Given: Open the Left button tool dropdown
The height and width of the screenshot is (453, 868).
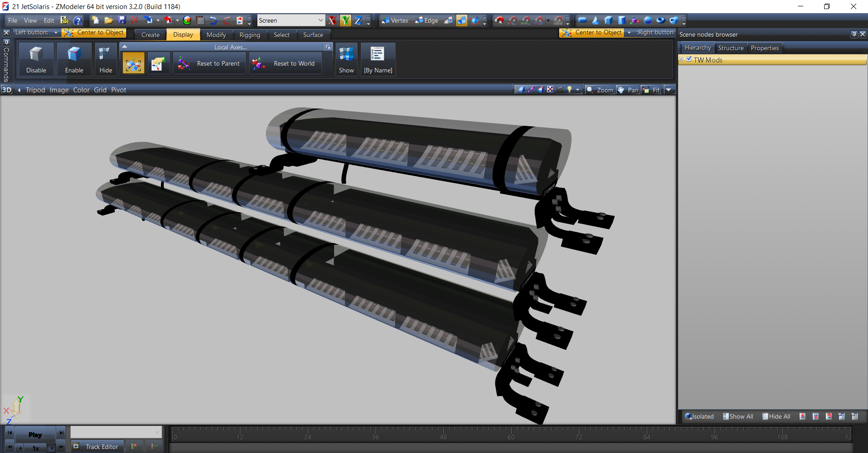Looking at the screenshot, I should coord(56,33).
